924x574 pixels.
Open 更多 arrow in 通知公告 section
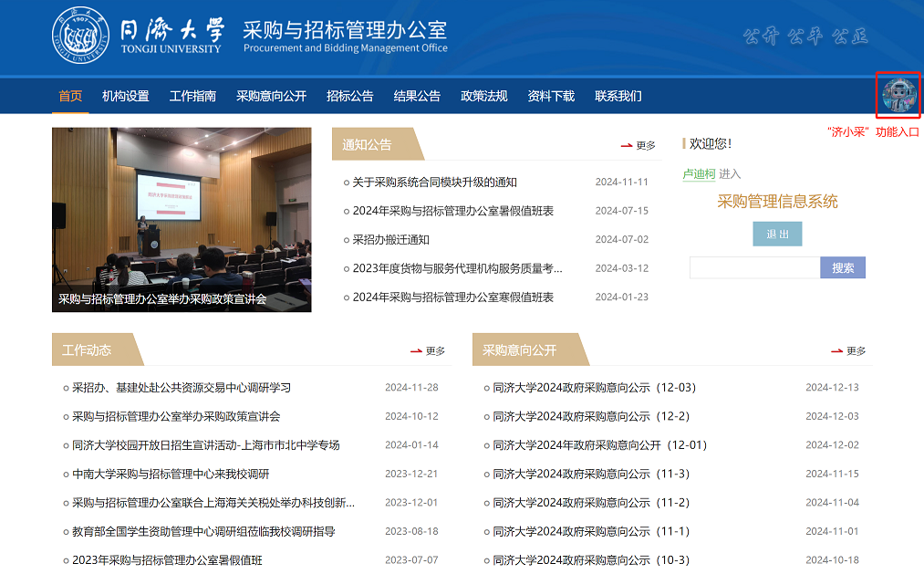pos(638,145)
